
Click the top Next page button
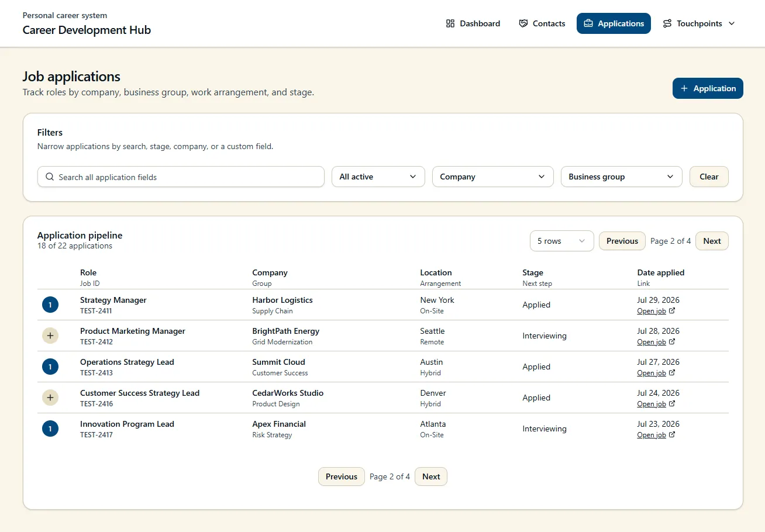click(x=712, y=241)
